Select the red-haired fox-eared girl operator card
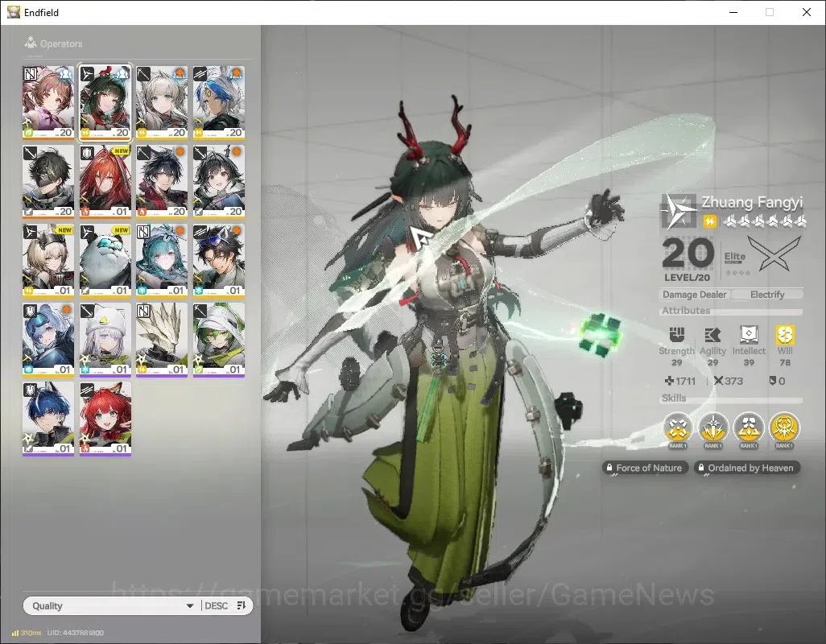This screenshot has height=644, width=826. (105, 419)
